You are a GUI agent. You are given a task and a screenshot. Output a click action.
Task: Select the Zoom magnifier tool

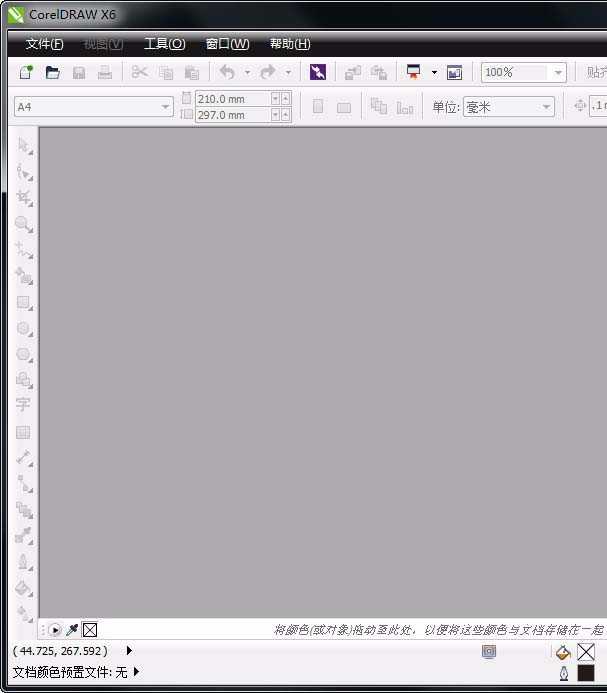[23, 224]
